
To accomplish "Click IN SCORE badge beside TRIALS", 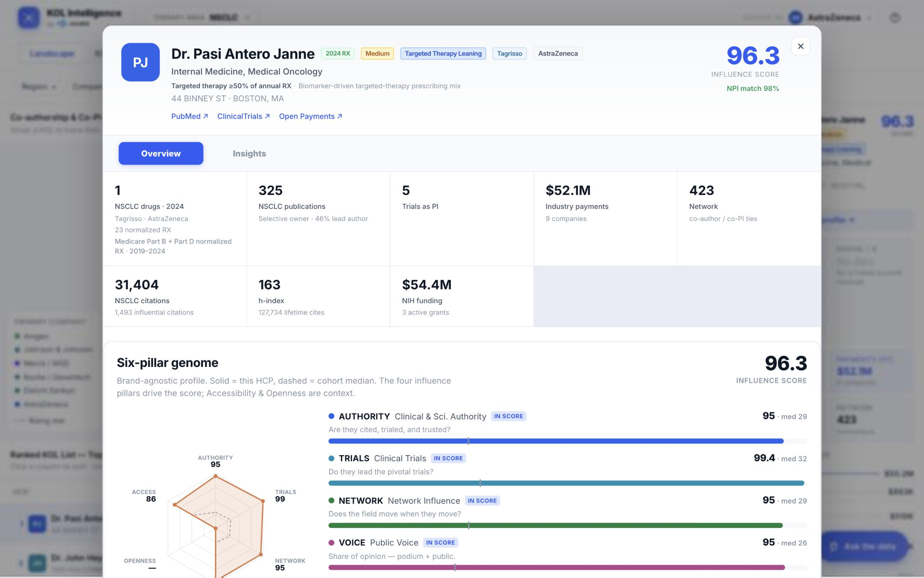I will 448,458.
